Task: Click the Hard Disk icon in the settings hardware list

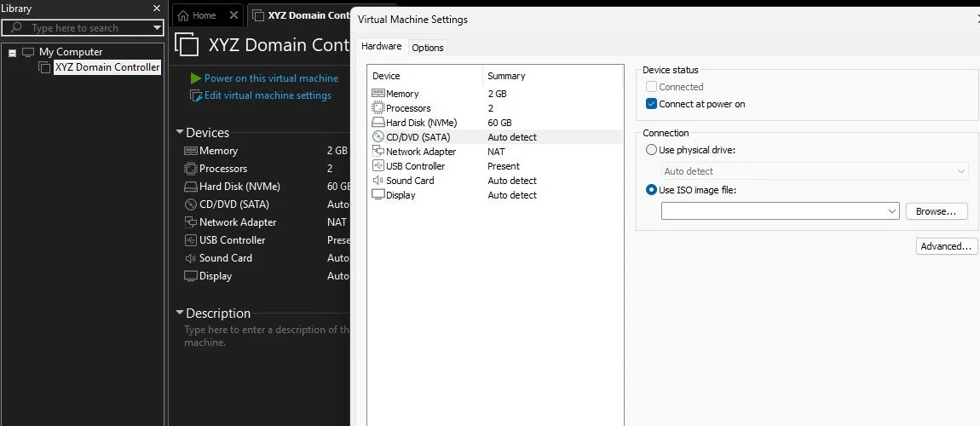Action: (x=378, y=123)
